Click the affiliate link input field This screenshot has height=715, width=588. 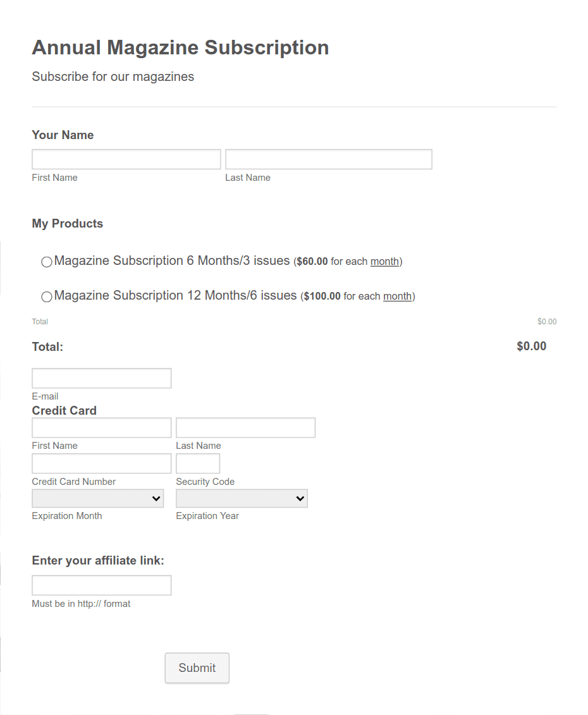tap(101, 585)
